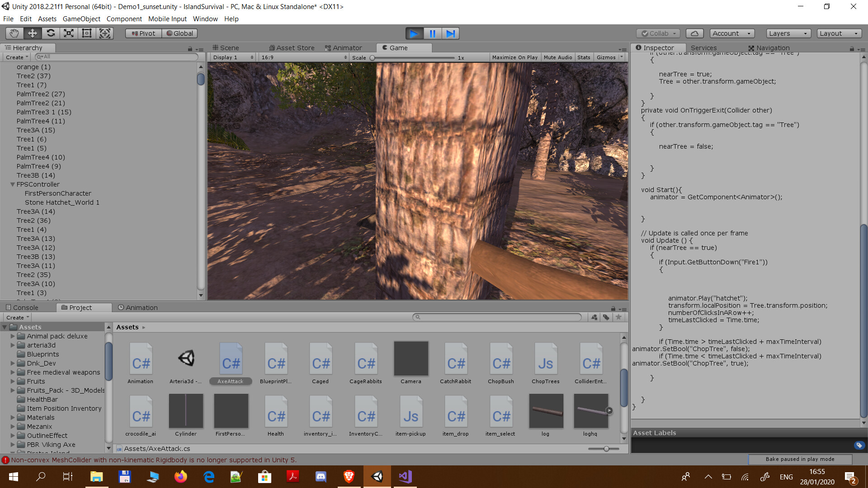Open the GameObject menu
Screen dimensions: 868x488
[81, 19]
